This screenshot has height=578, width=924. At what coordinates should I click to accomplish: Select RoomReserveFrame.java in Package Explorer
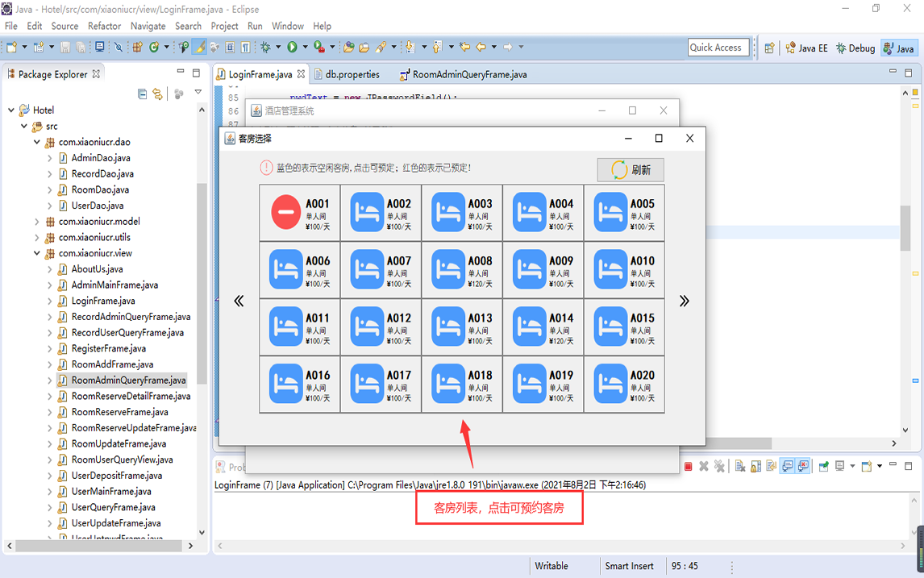pos(119,412)
